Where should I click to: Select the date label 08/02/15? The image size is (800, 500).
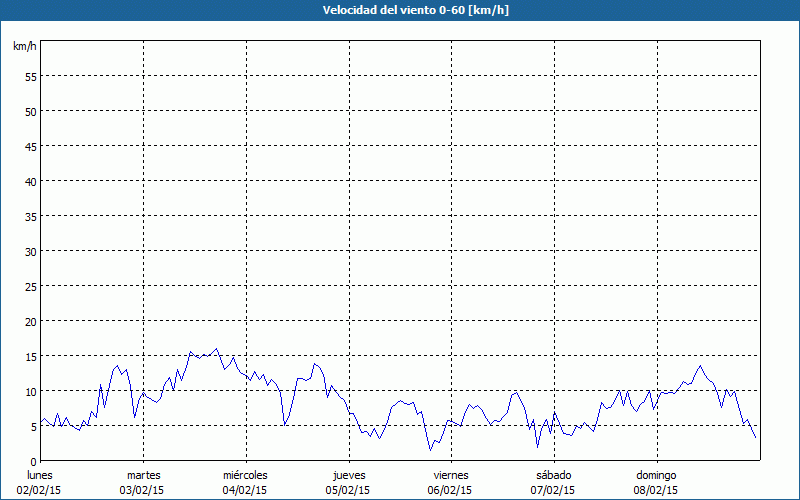(x=656, y=490)
